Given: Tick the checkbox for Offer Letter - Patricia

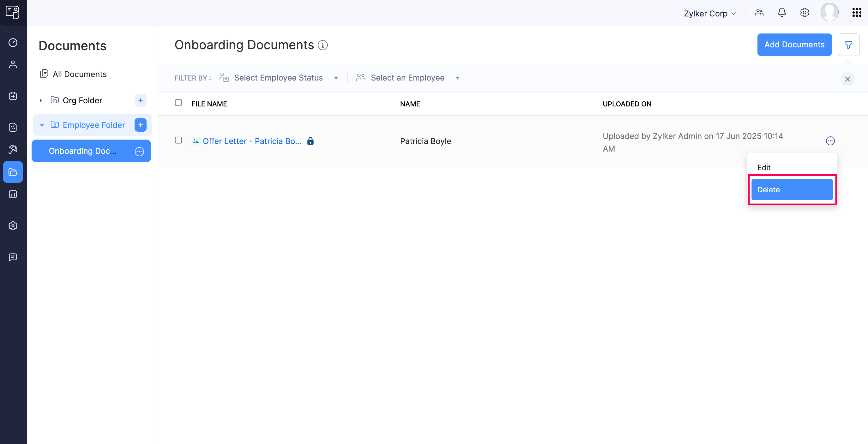Looking at the screenshot, I should tap(178, 141).
